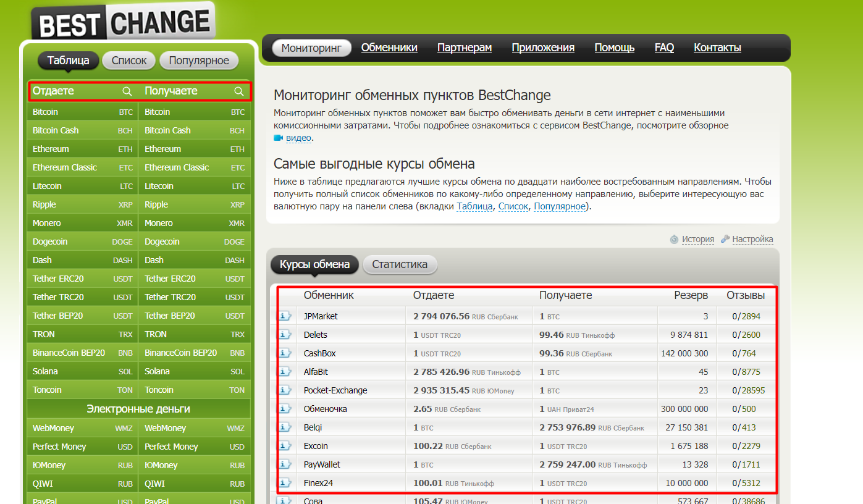Open FAQ in top navigation

coord(664,48)
